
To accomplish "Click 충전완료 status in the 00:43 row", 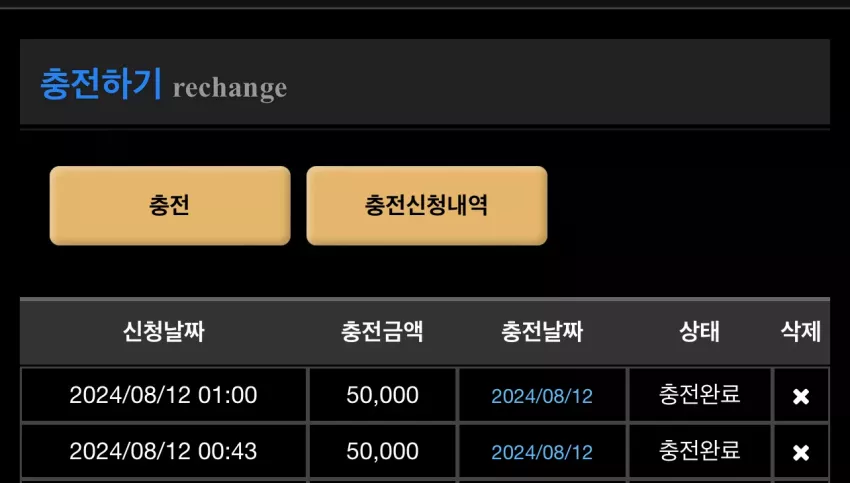I will [x=699, y=450].
